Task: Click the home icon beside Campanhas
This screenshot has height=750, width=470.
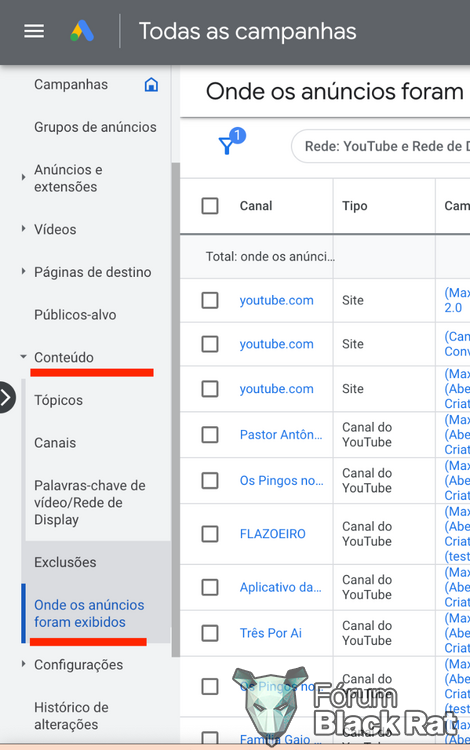Action: pyautogui.click(x=151, y=85)
